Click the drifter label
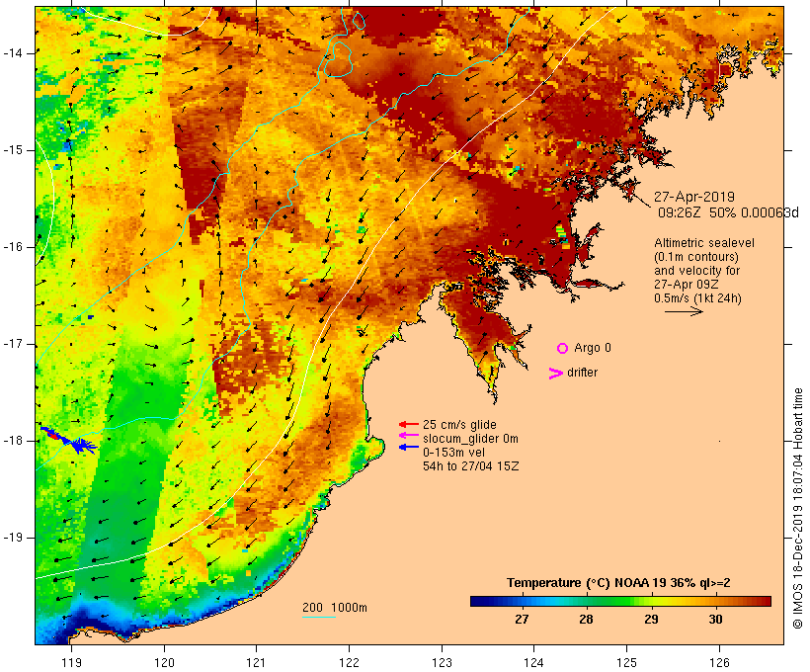Viewport: 810px width, 672px height. point(582,373)
